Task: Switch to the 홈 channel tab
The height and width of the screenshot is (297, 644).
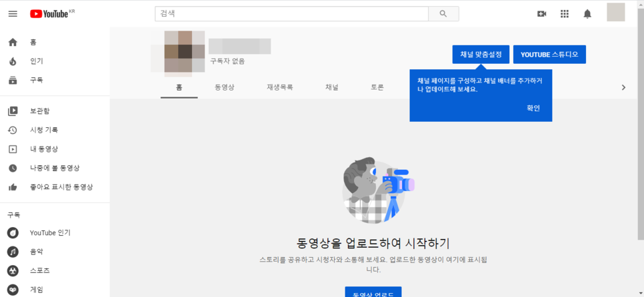Action: point(179,87)
